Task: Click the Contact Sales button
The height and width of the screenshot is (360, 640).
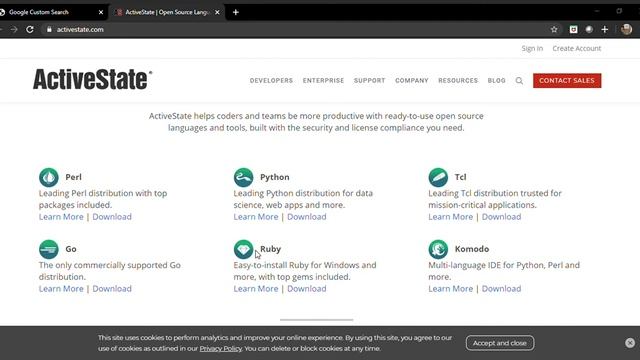Action: point(567,81)
